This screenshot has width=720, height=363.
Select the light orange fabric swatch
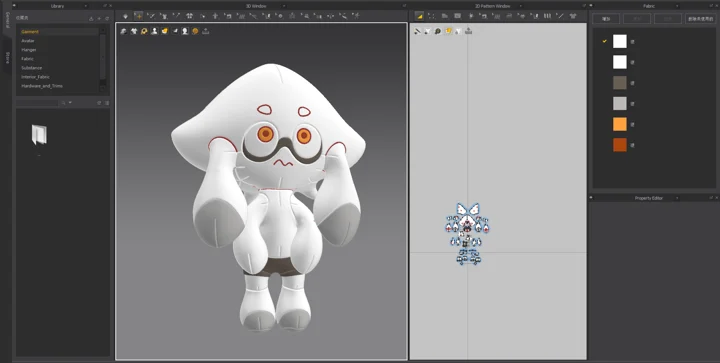coord(619,124)
